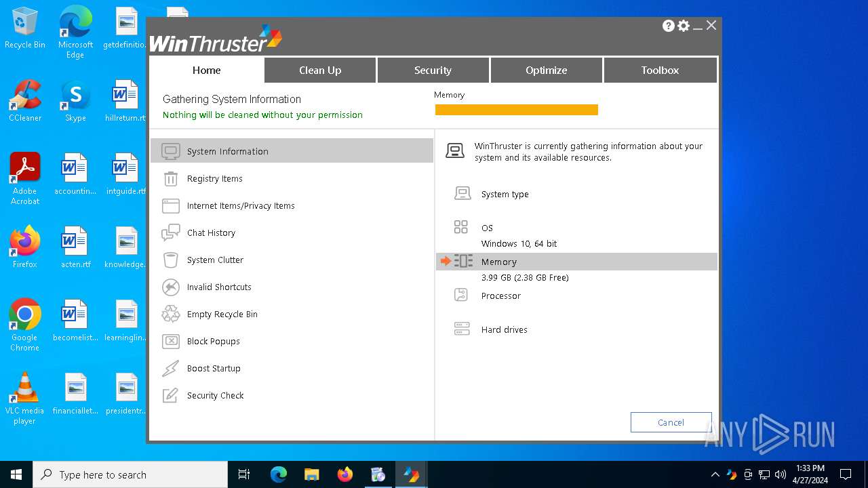Open Firefox from the taskbar
868x488 pixels.
click(344, 474)
